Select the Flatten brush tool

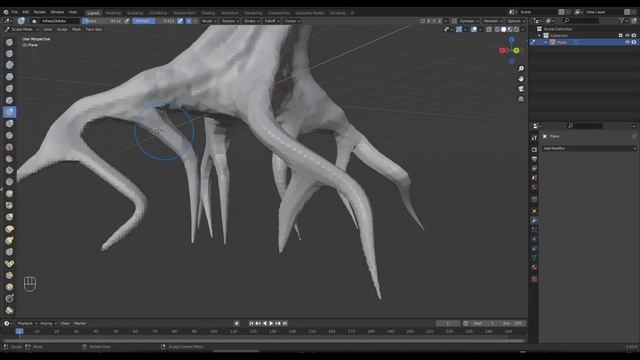coord(9,158)
